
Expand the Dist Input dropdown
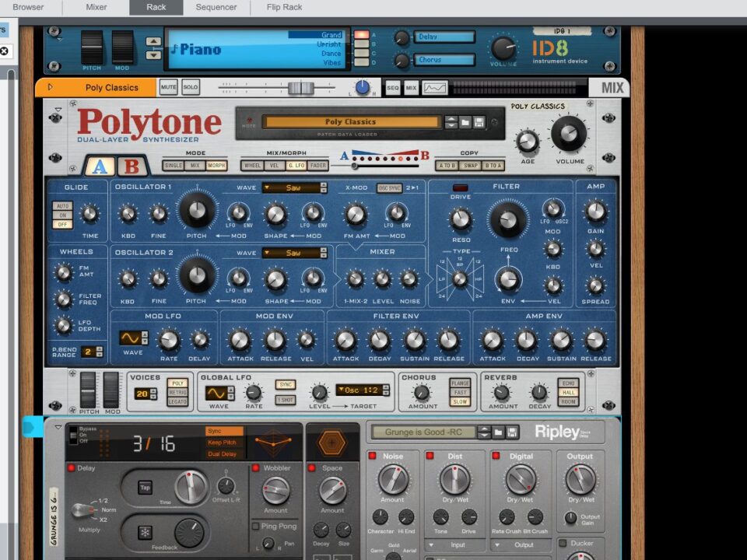coord(456,544)
